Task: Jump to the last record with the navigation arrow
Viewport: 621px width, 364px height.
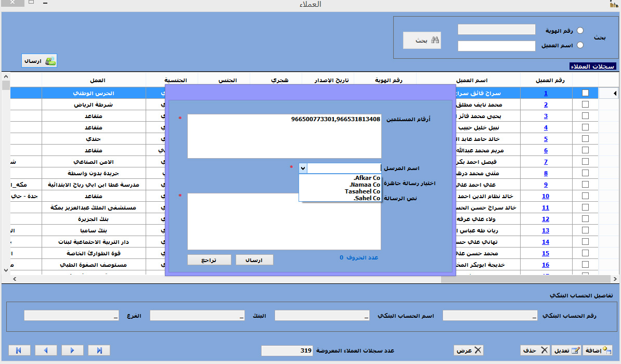Action: (x=99, y=350)
